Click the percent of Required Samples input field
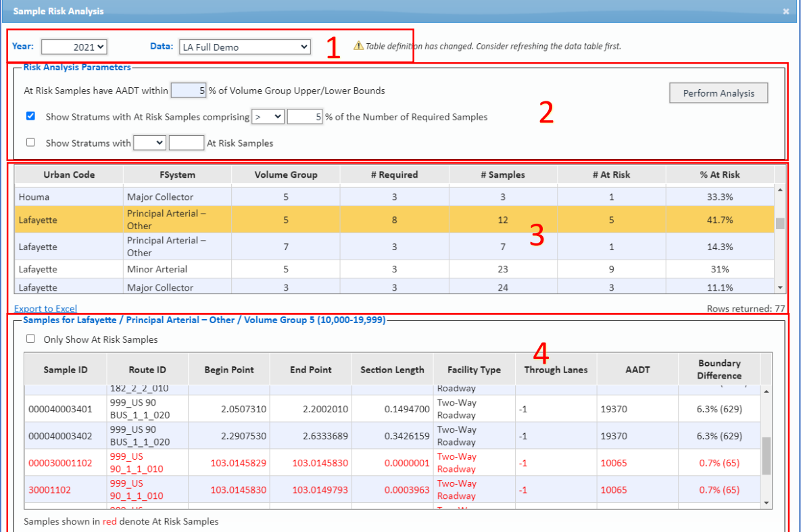This screenshot has width=803, height=532. click(304, 117)
